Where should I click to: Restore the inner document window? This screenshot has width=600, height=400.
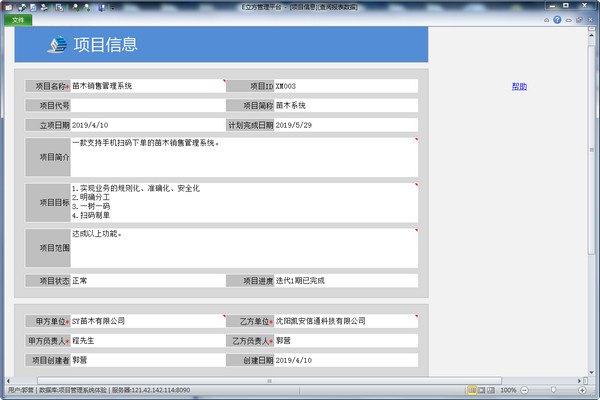pos(579,20)
